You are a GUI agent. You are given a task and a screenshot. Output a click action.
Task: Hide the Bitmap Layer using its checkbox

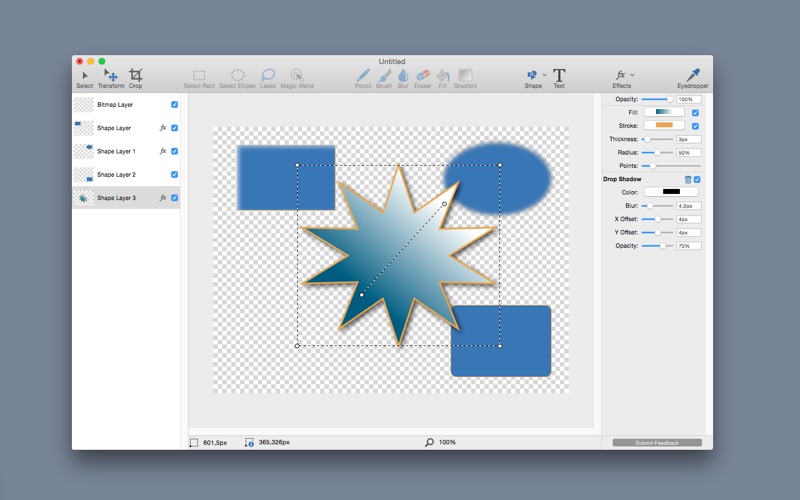click(174, 105)
